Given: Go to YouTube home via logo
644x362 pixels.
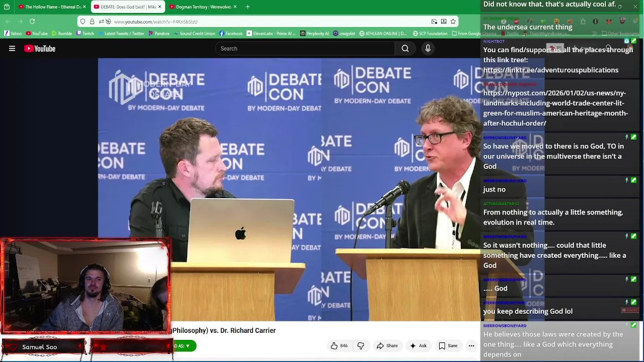Looking at the screenshot, I should pos(40,48).
